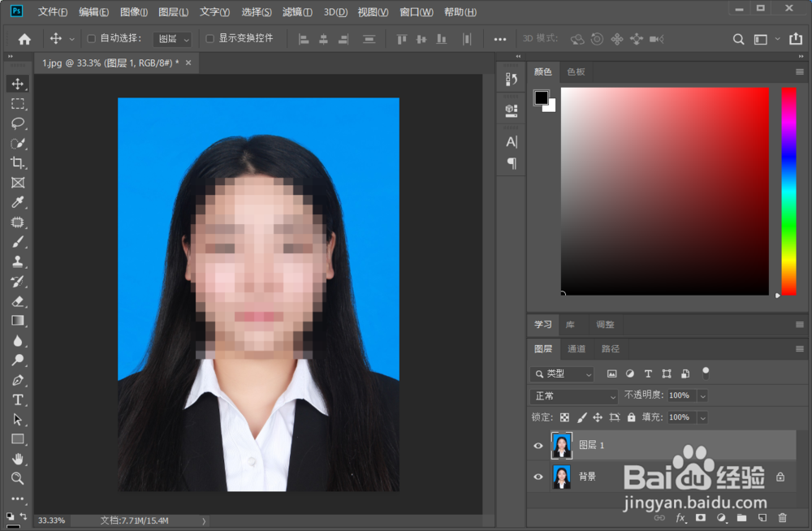The height and width of the screenshot is (531, 812).
Task: Select the Path Selection tool
Action: tap(18, 419)
